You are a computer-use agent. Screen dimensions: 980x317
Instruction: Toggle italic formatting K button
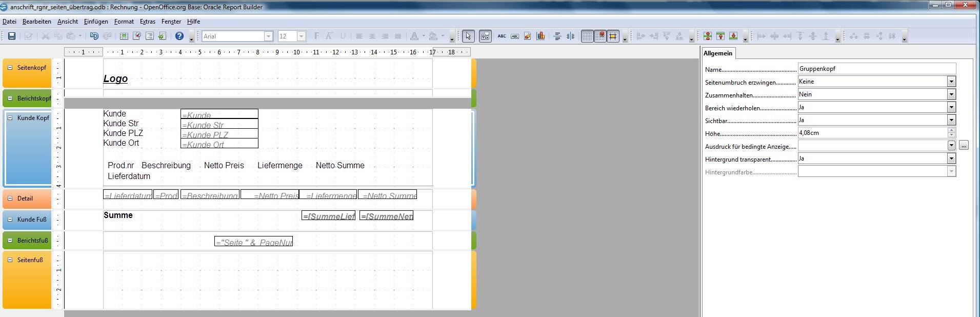tap(329, 36)
